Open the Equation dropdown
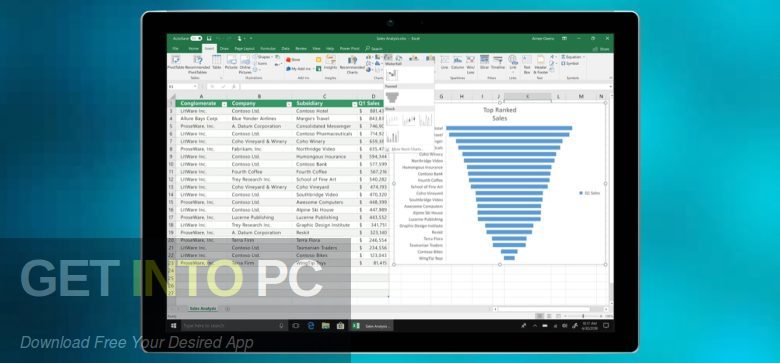This screenshot has height=363, width=780. [573, 57]
